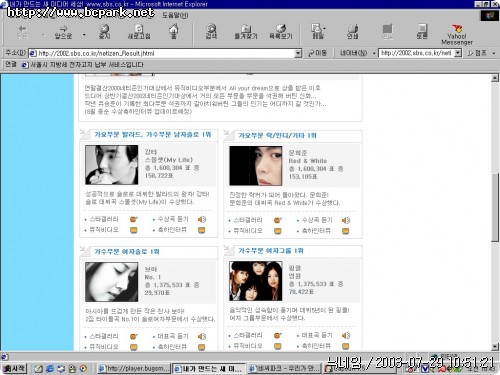The height and width of the screenshot is (375, 500).
Task: Open 축하인터뷰 link in 락/인디/기타 card
Action: point(316,231)
